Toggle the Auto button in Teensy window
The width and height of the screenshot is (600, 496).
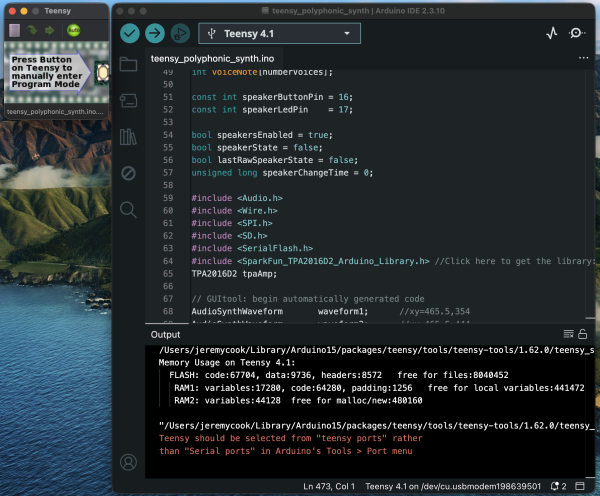coord(73,30)
